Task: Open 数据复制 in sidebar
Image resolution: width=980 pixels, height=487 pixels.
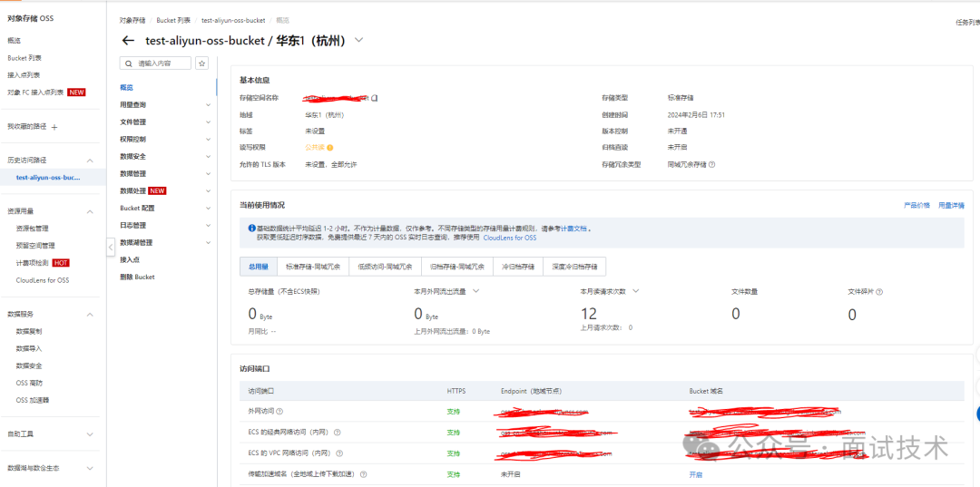Action: pyautogui.click(x=29, y=331)
